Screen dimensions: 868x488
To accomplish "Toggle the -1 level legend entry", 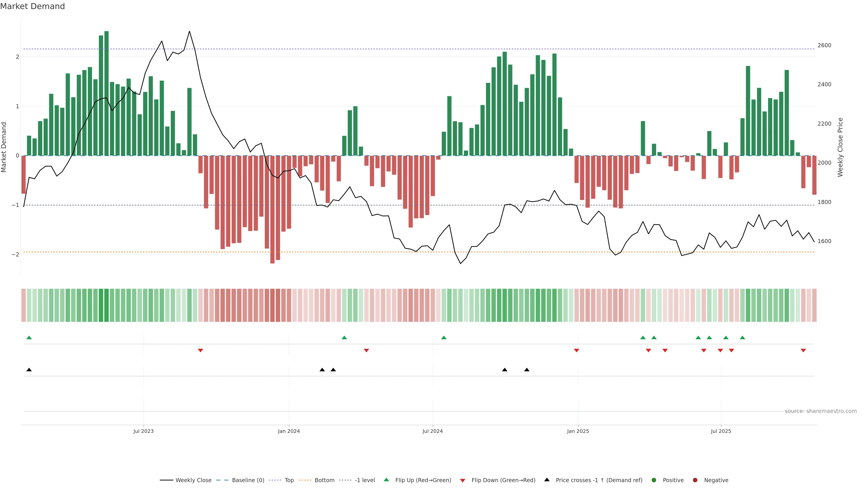I will tap(365, 480).
